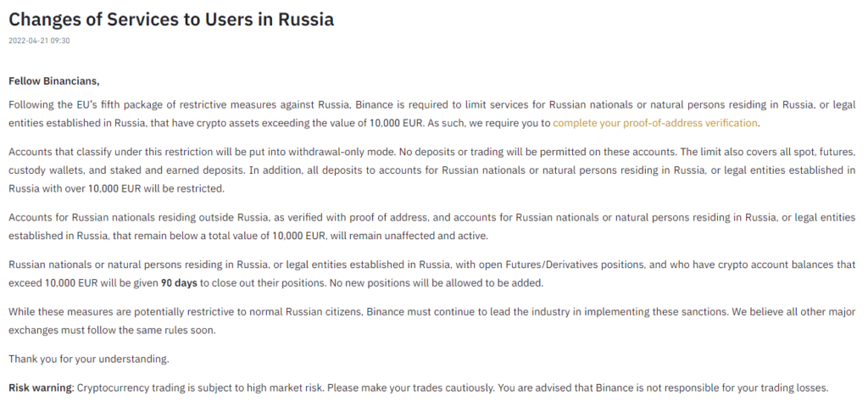Click the Thank you for your understanding line
This screenshot has width=868, height=407.
coord(88,359)
